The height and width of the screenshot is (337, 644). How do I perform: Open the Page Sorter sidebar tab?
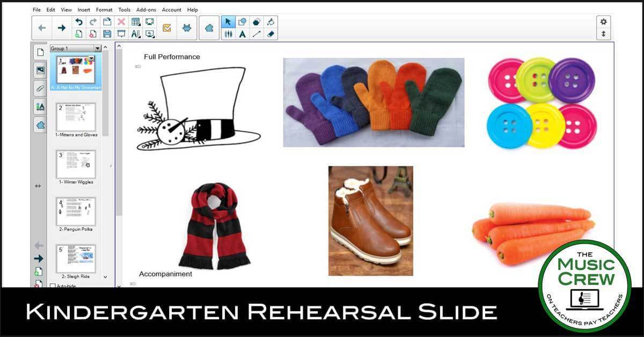40,52
